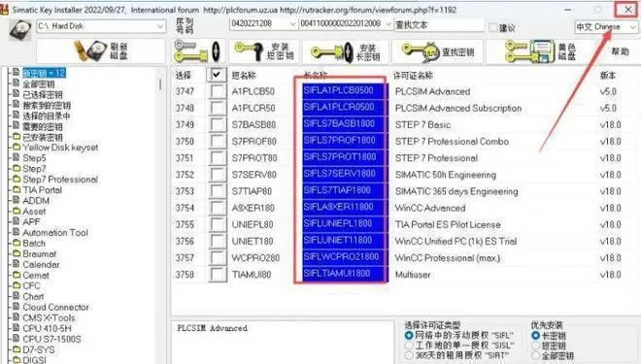This screenshot has height=364, width=641.
Task: Click the 查找文本 search text field
Action: click(x=439, y=25)
